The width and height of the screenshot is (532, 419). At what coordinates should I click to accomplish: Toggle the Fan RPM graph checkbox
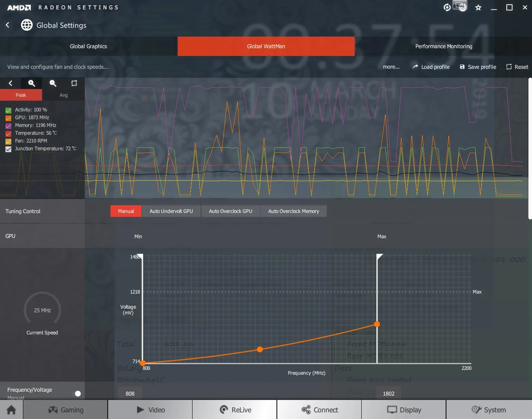tap(8, 141)
